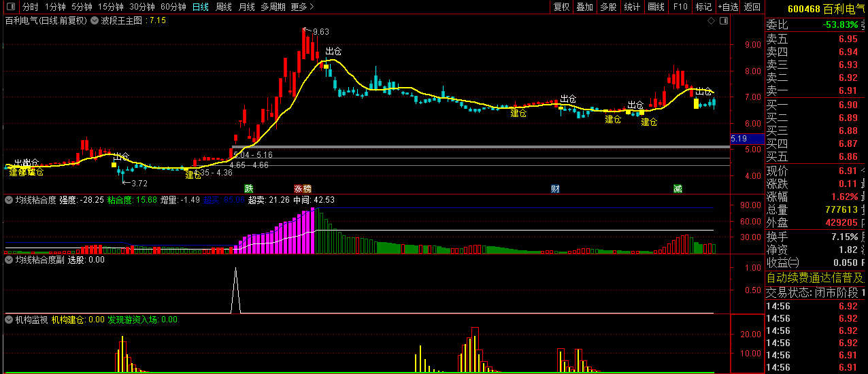Click the 自动续费通达信普及 banner link

pyautogui.click(x=816, y=278)
